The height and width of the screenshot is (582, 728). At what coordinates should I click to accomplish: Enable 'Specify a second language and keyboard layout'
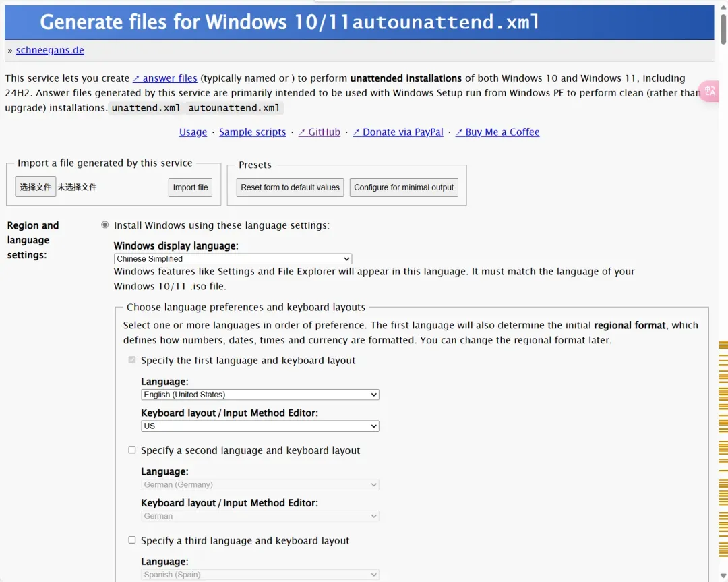132,450
